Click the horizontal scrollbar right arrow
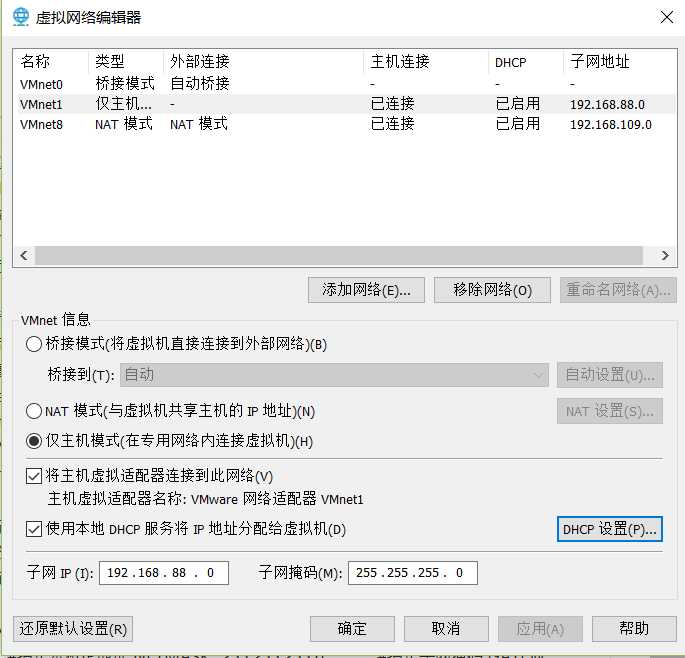This screenshot has width=685, height=658. coord(665,256)
